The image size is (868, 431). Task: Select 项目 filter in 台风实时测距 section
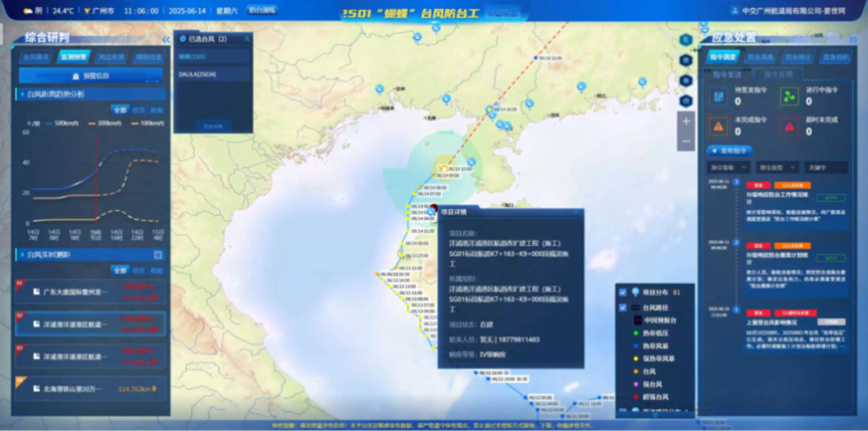(138, 271)
